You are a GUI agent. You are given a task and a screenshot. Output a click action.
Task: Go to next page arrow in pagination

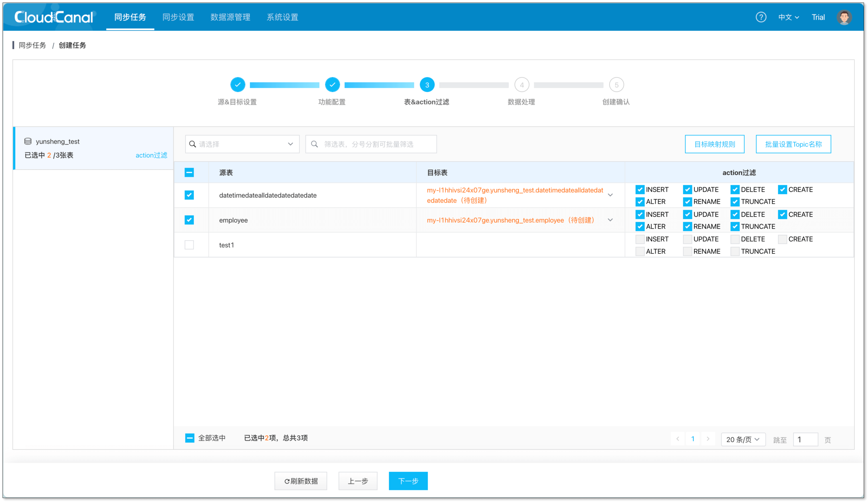708,439
